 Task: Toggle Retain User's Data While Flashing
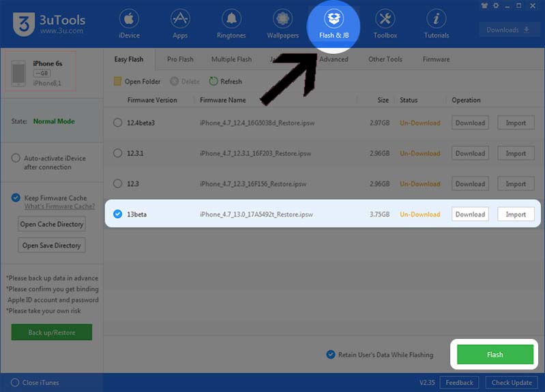pos(331,355)
